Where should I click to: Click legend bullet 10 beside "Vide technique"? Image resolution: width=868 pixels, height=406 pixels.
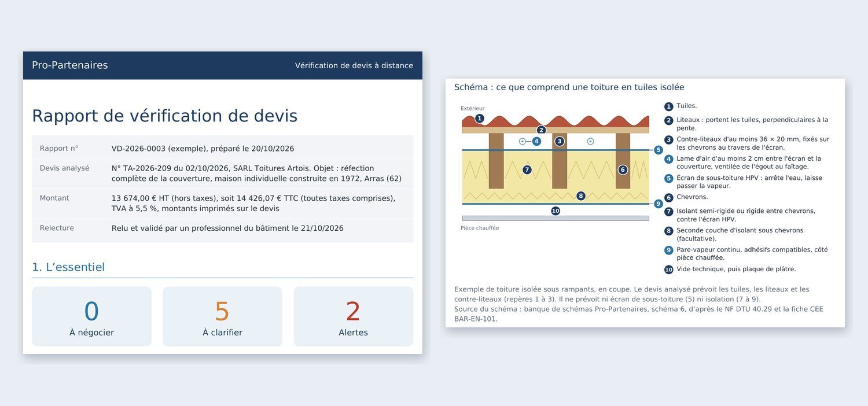pos(668,270)
